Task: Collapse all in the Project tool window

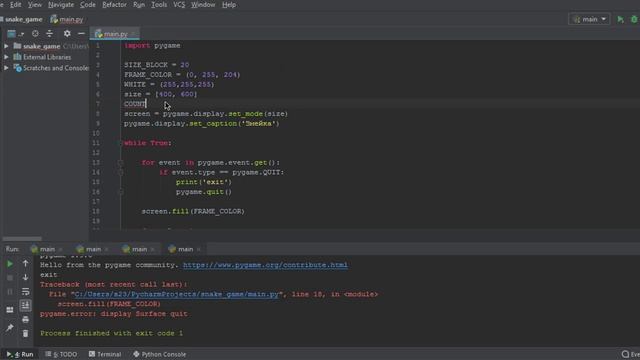Action: coord(49,33)
